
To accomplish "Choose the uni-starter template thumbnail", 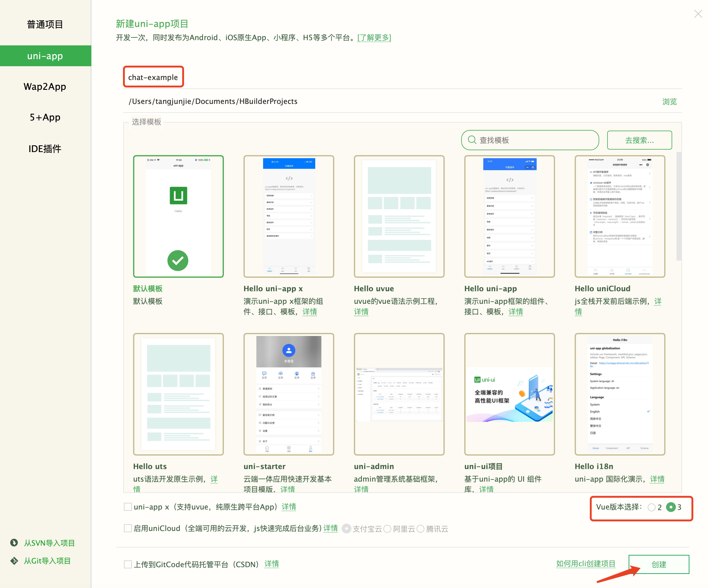I will pos(289,394).
